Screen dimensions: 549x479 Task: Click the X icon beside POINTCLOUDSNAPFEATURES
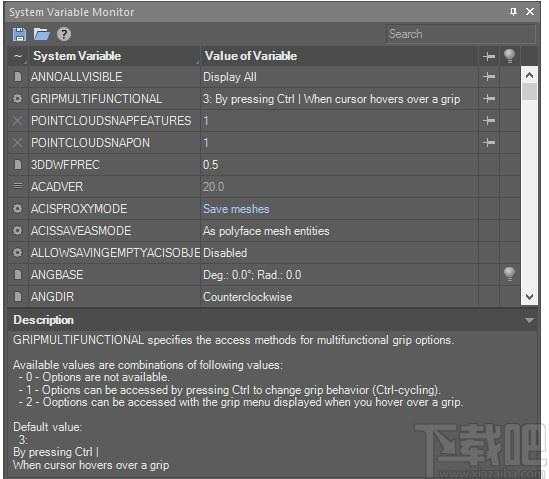18,121
